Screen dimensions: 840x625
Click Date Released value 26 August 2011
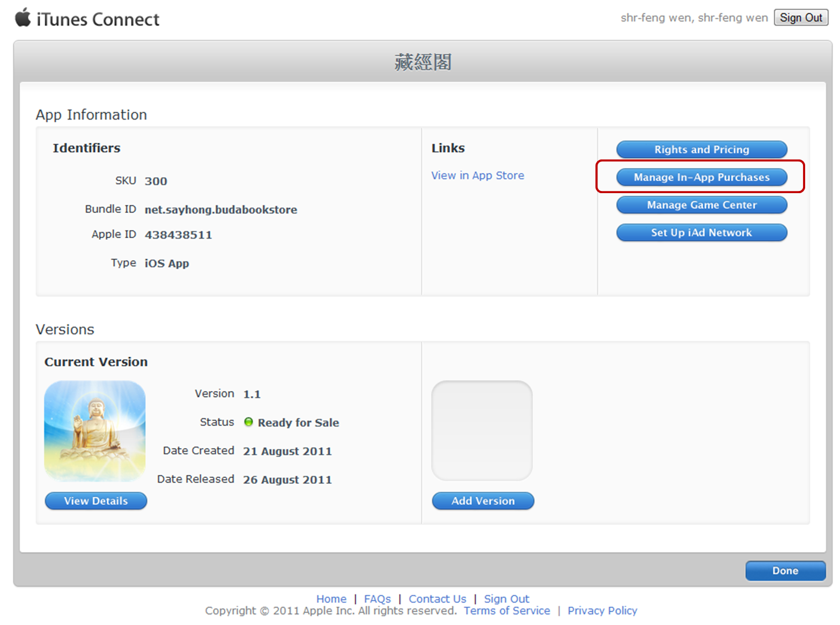(288, 480)
